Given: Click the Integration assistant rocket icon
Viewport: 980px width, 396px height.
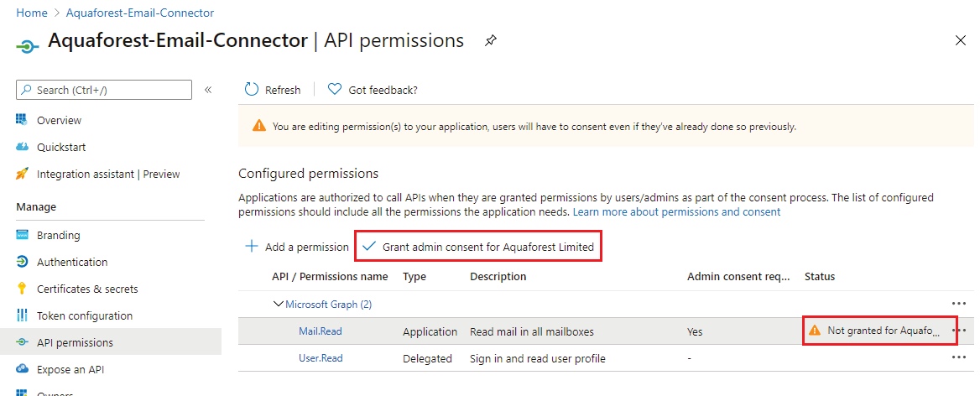Looking at the screenshot, I should click(x=23, y=174).
